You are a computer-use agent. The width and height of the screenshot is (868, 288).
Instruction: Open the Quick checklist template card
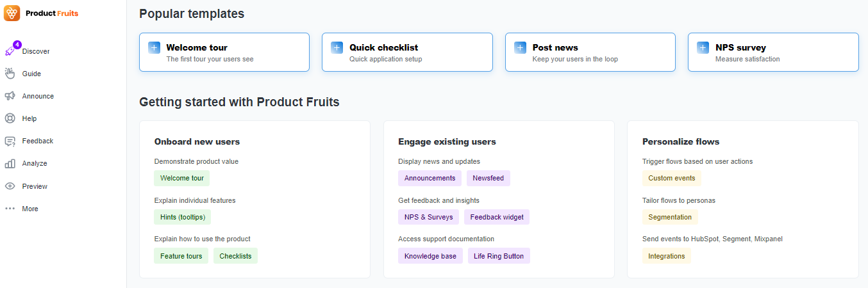coord(407,52)
